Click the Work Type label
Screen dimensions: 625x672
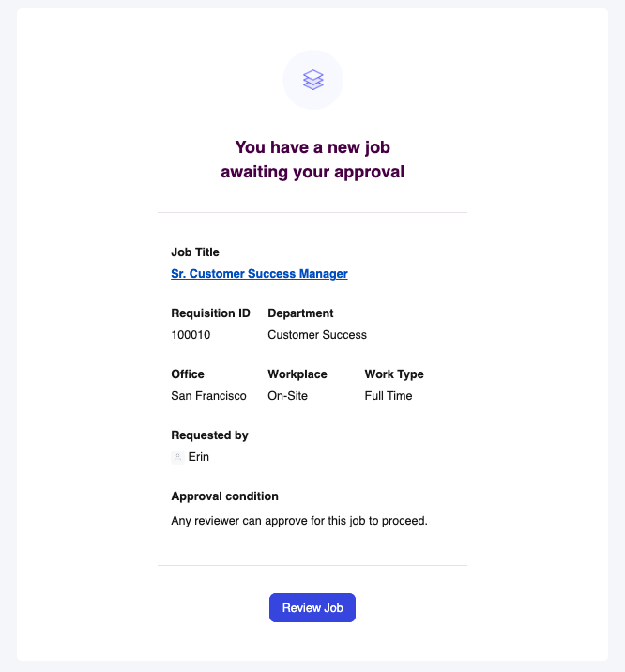pos(394,374)
